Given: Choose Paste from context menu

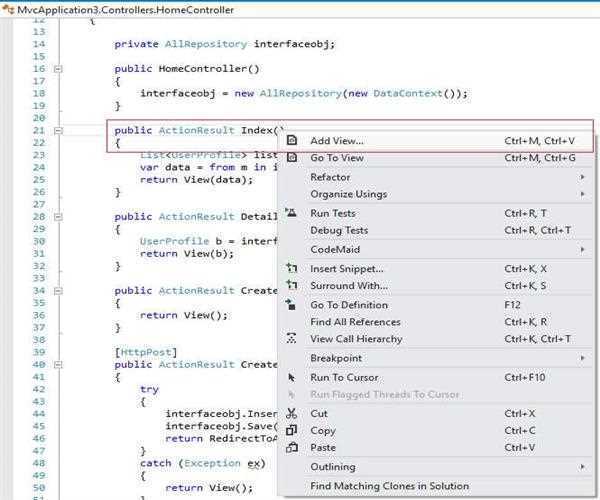Looking at the screenshot, I should (x=436, y=447).
